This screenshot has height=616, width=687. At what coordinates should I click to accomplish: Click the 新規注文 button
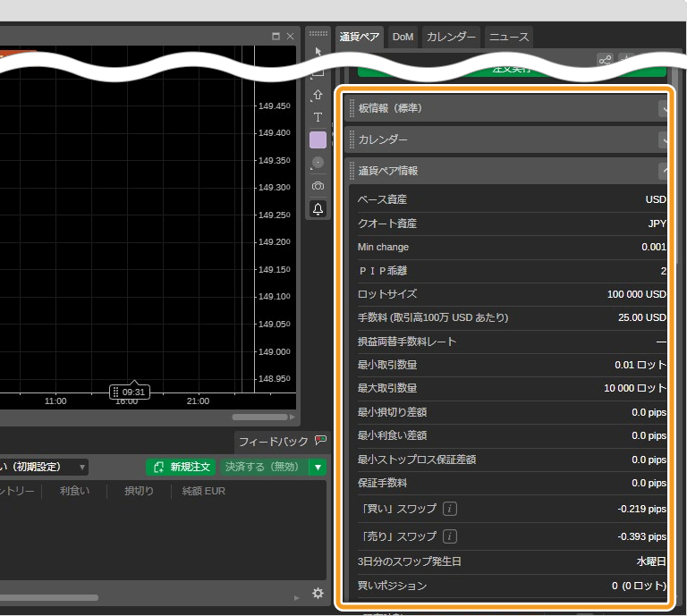tap(181, 468)
